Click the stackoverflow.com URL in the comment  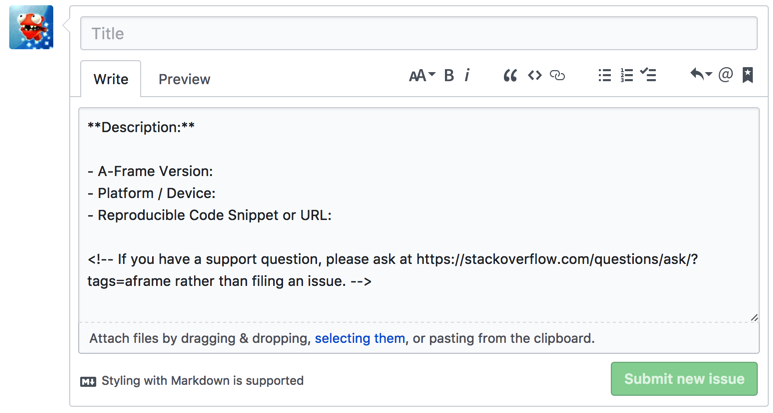click(x=557, y=259)
